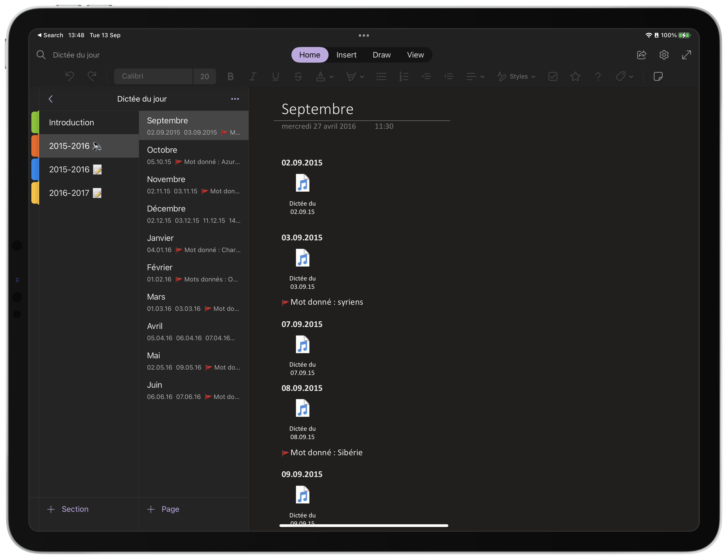Screen dimensions: 728x560
Task: Open the Juin page
Action: point(194,389)
